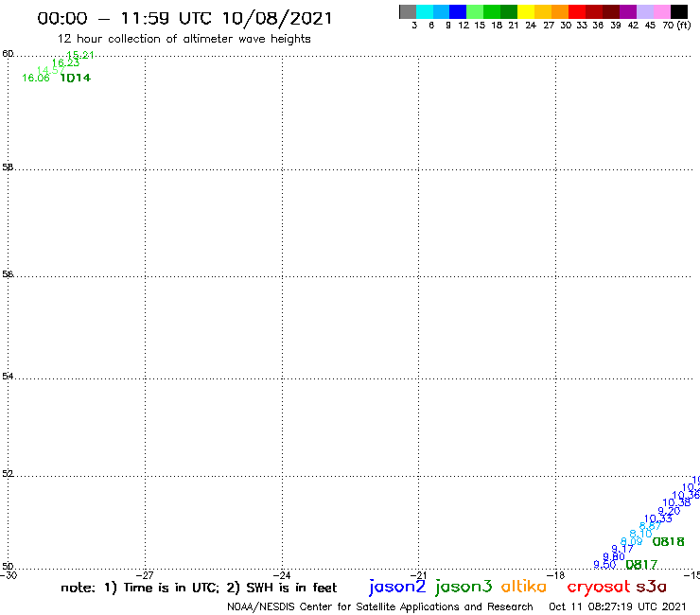This screenshot has width=700, height=615.
Task: Click the '16.06' wave height reading
Action: pos(36,79)
